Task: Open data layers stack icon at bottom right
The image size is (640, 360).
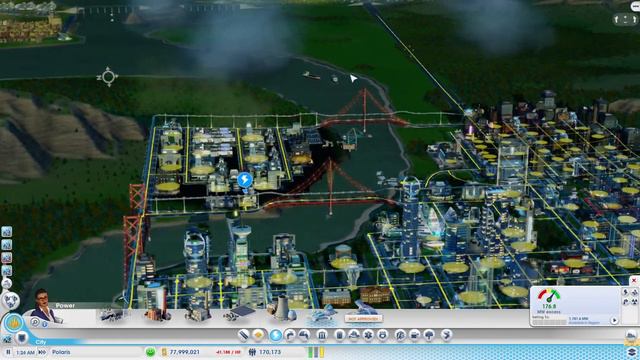Action: tap(632, 352)
